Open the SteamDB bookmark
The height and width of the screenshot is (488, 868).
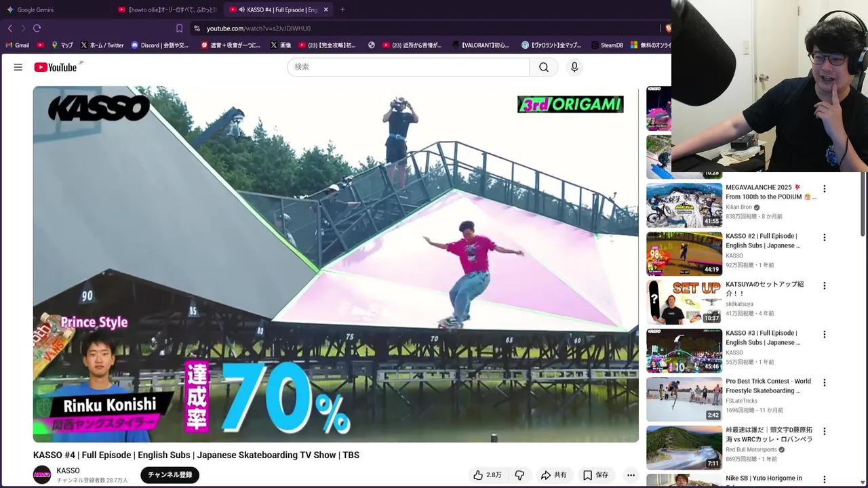tap(607, 45)
